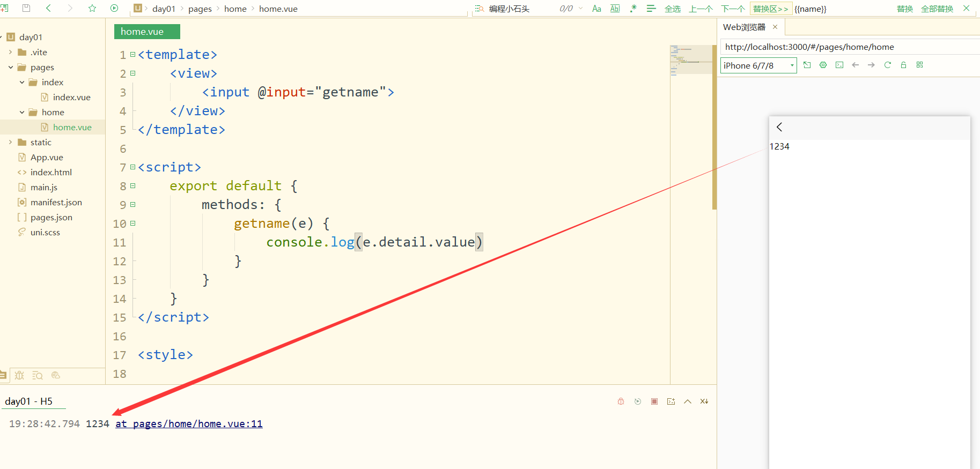This screenshot has width=980, height=469.
Task: Open manifest.json in the file tree
Action: 56,202
